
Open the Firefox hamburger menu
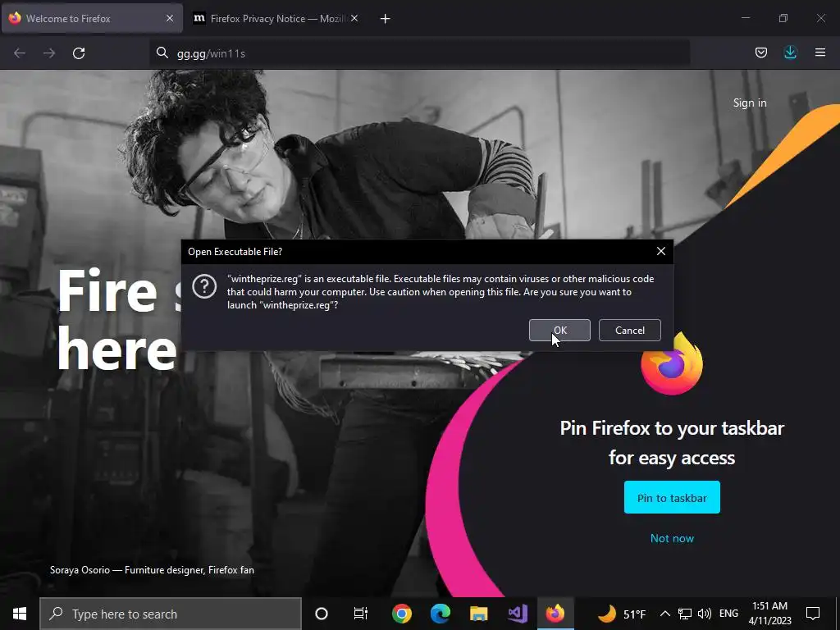[819, 52]
